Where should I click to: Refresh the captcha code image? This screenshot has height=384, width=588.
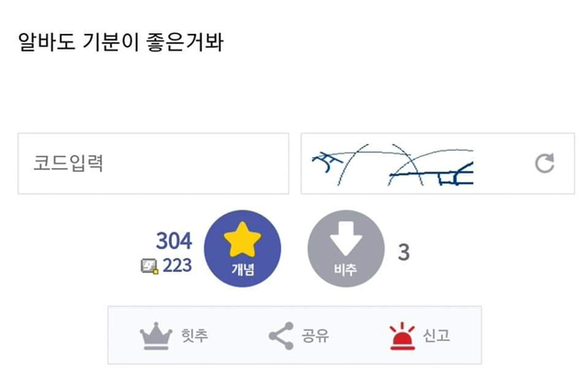545,164
